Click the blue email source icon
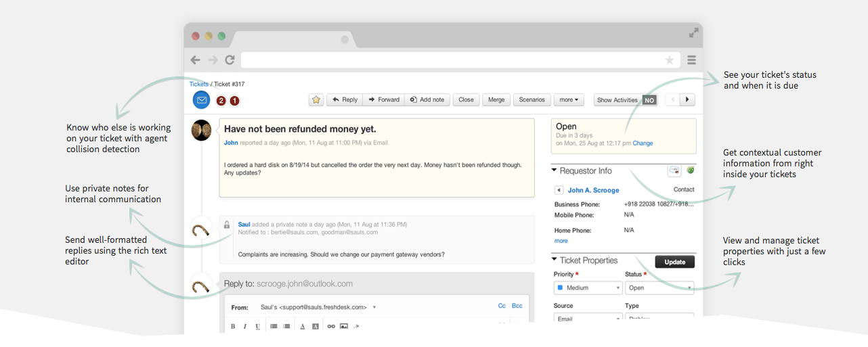 [x=201, y=100]
